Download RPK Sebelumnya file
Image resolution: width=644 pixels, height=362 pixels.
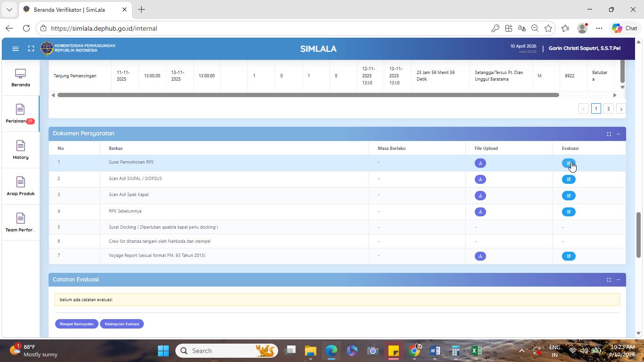[480, 212]
